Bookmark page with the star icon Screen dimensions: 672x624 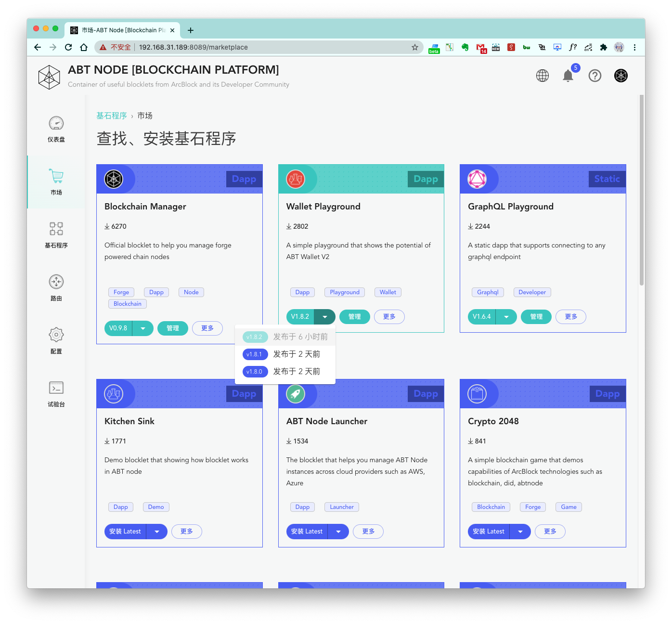(x=415, y=47)
